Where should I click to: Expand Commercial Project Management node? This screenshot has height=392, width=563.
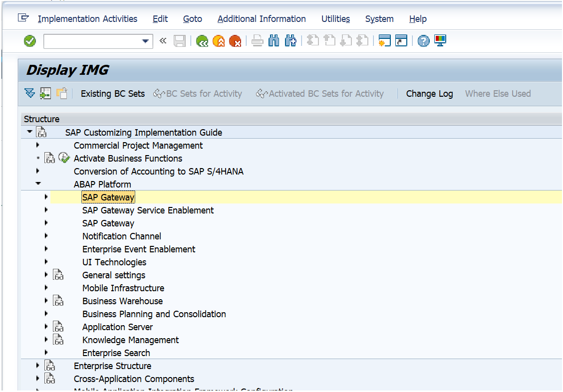click(x=38, y=145)
